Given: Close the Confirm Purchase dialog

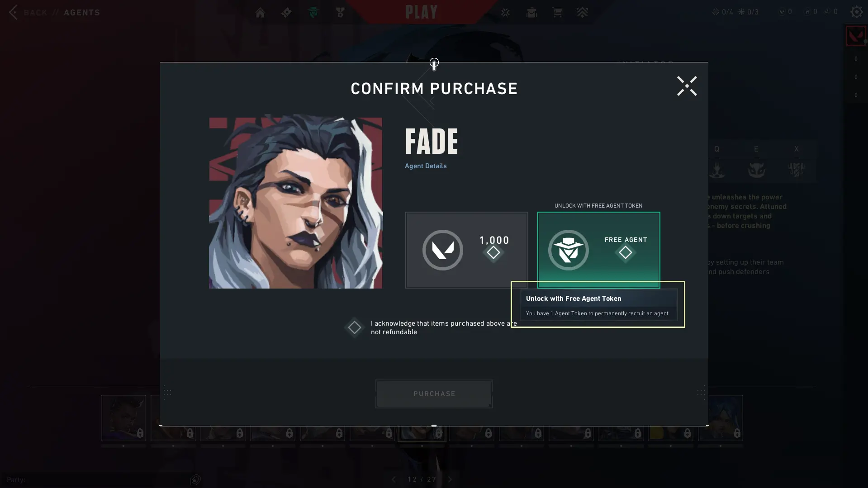Looking at the screenshot, I should 687,86.
